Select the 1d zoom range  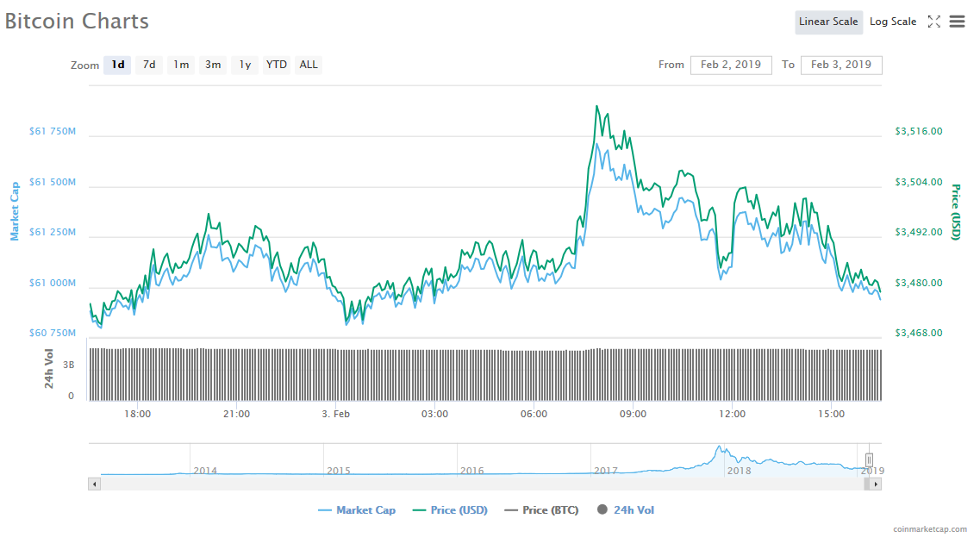(x=118, y=65)
